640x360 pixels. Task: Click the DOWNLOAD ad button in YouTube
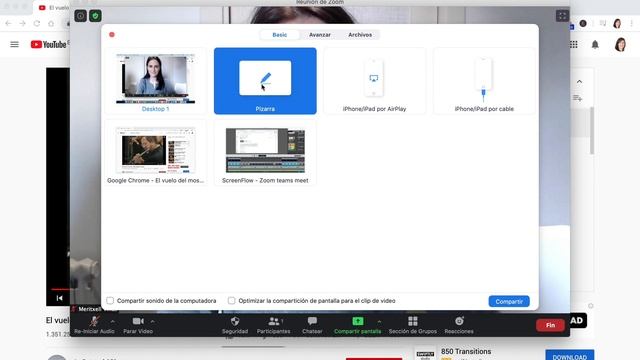pos(569,356)
